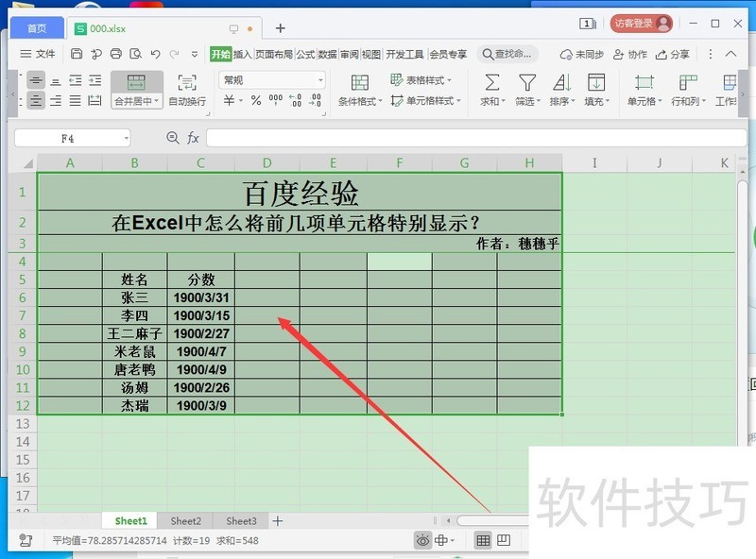Click the 协作 collaborate button
Viewport: 756px width, 559px height.
629,54
